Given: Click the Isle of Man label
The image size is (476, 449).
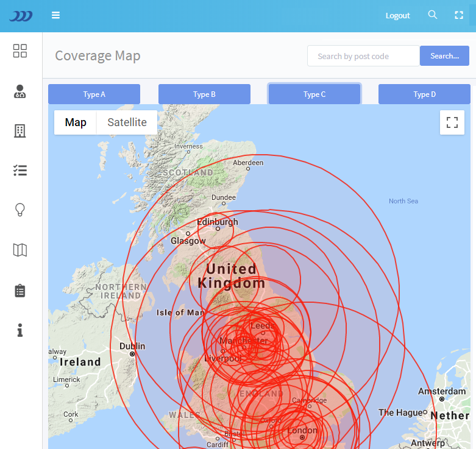Looking at the screenshot, I should [x=180, y=313].
